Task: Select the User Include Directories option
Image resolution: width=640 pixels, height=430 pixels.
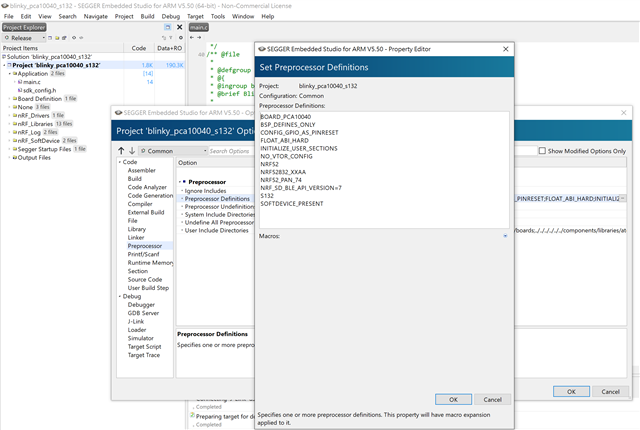Action: click(x=216, y=231)
